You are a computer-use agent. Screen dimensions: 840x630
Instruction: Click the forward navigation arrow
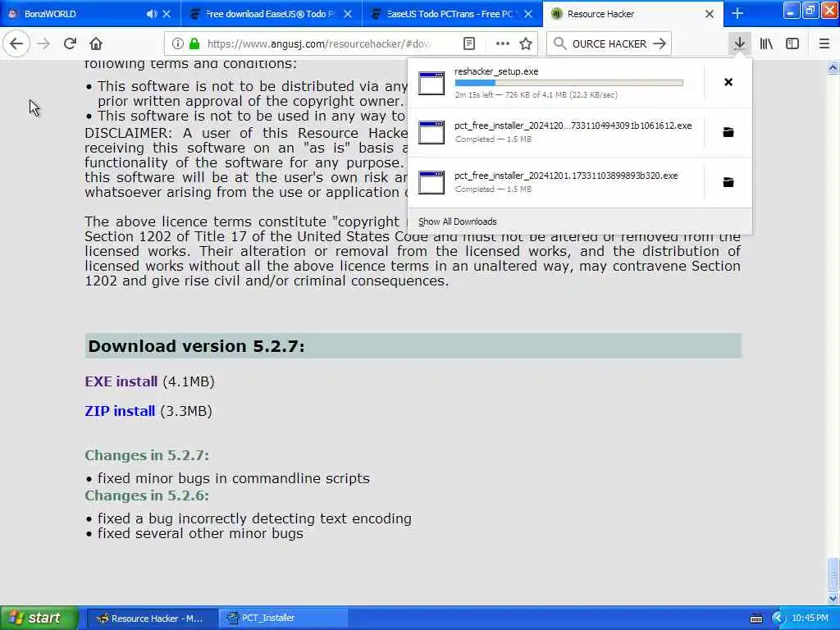(43, 43)
